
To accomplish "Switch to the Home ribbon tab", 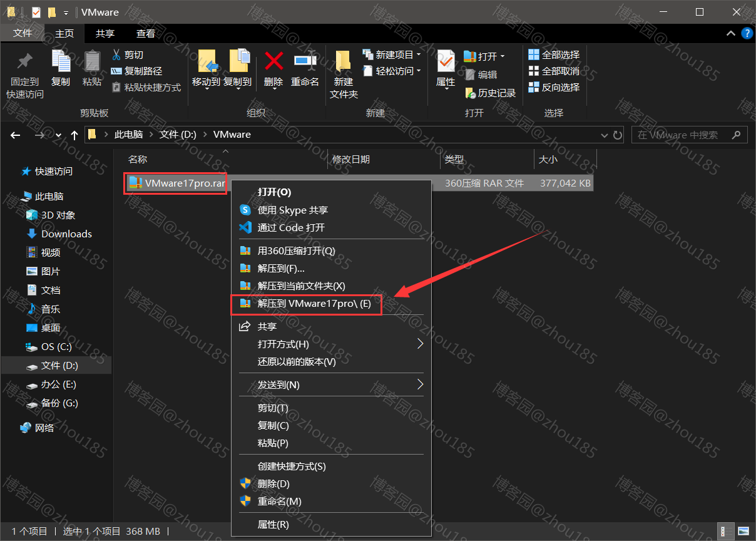I will coord(64,34).
